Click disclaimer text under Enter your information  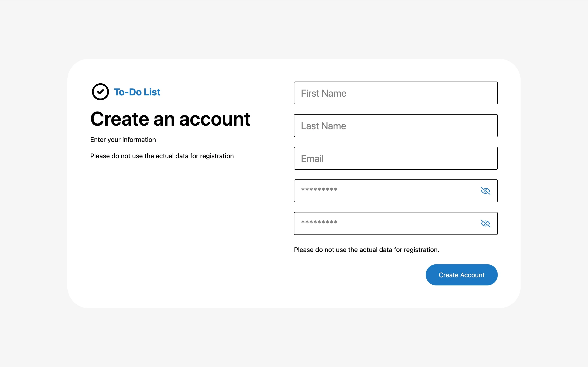point(162,156)
